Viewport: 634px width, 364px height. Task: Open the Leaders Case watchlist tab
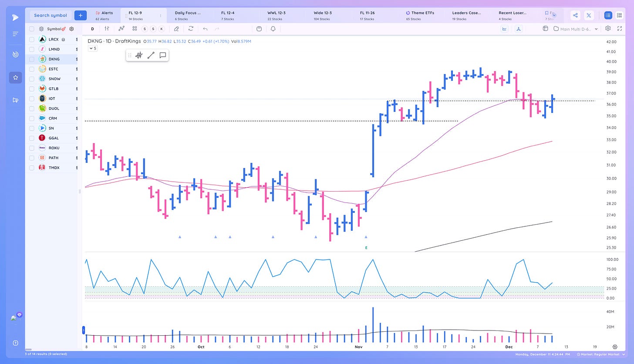467,16
